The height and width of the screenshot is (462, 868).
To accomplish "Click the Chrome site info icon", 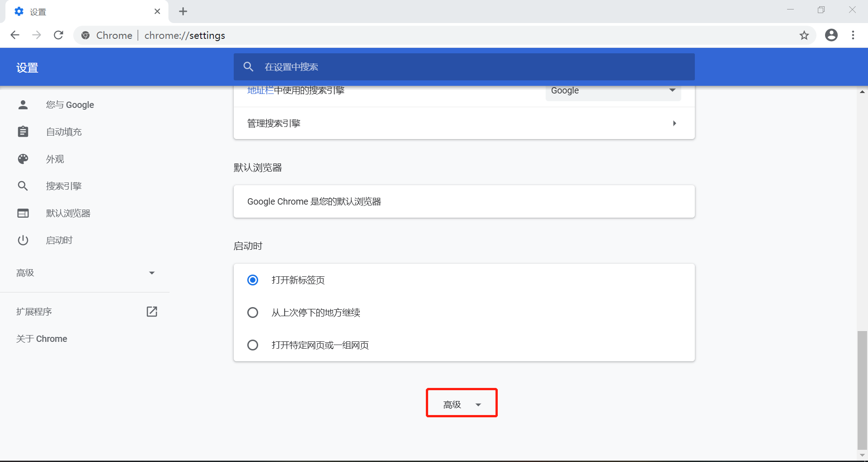I will pyautogui.click(x=85, y=35).
